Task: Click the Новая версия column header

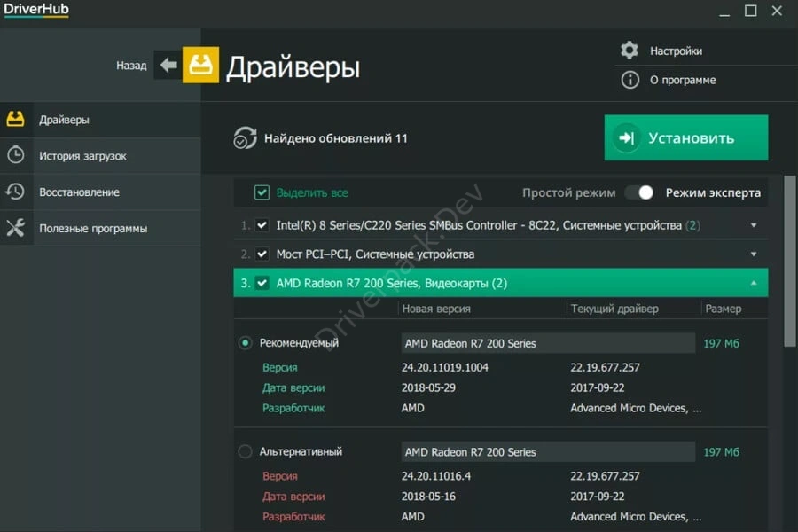Action: (x=436, y=309)
